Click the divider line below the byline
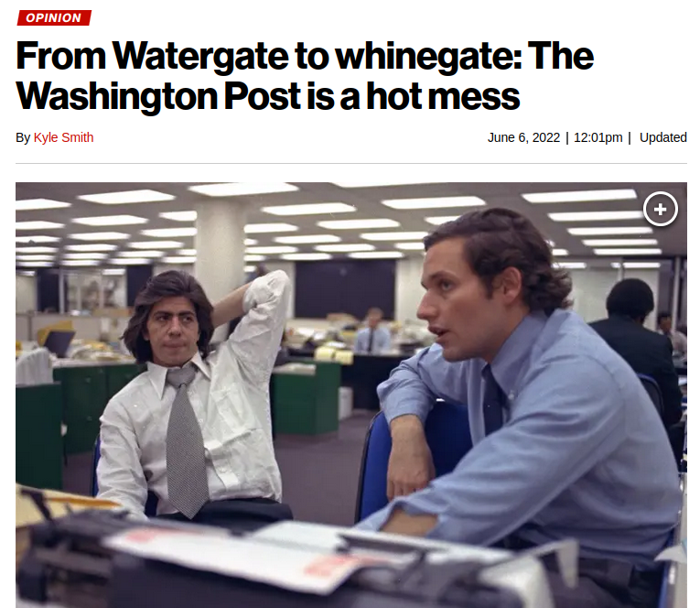Screen dimensions: 700x608 click(x=351, y=164)
